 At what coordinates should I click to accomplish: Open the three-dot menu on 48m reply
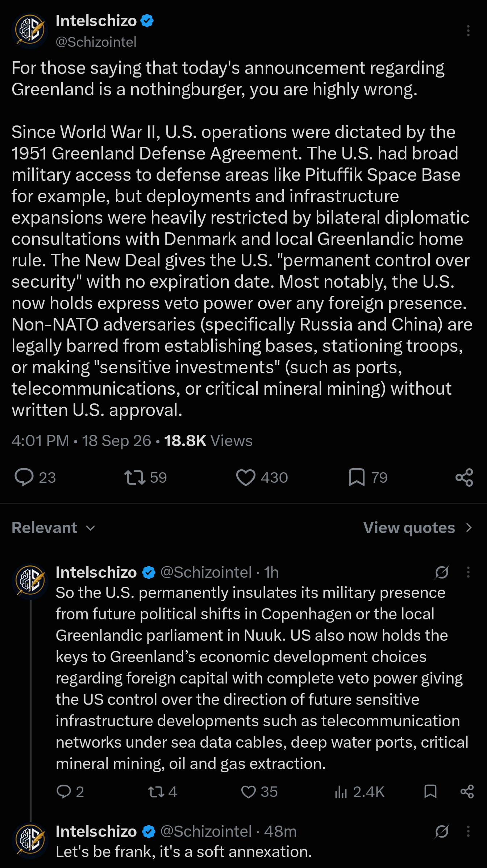(x=468, y=831)
